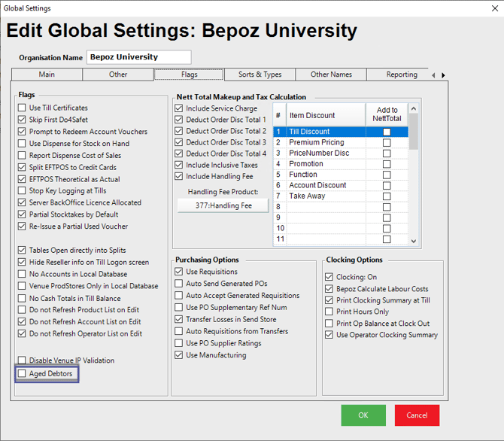Tick Add to NettTotal for Premium Pricing
This screenshot has height=441, width=504.
(387, 142)
